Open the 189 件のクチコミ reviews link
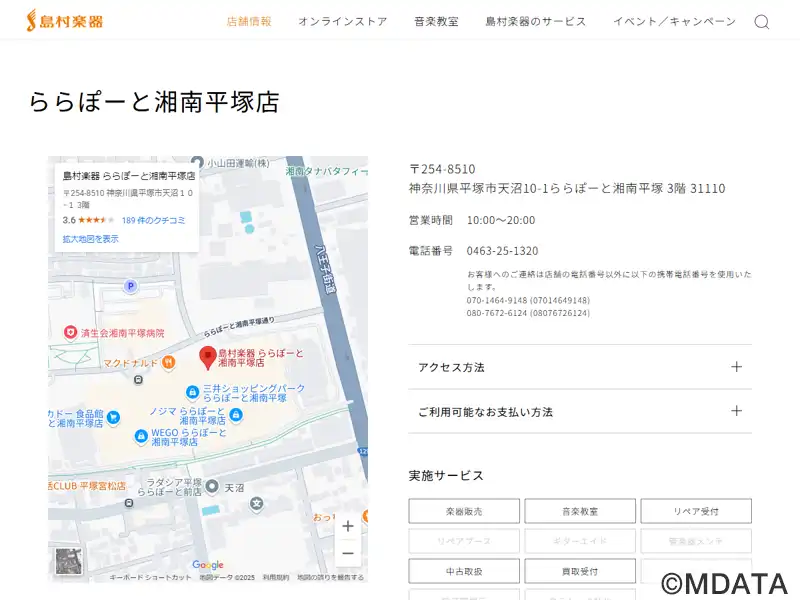800x600 pixels. point(153,220)
